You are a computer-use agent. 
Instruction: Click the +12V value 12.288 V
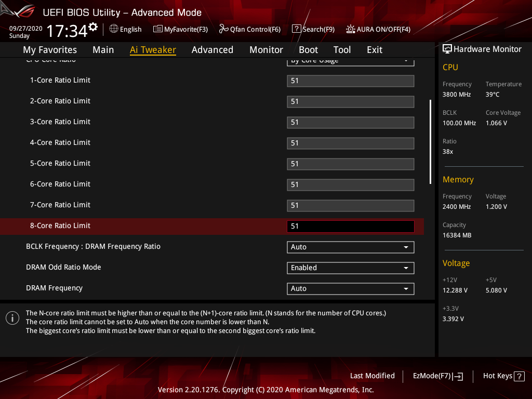point(455,290)
